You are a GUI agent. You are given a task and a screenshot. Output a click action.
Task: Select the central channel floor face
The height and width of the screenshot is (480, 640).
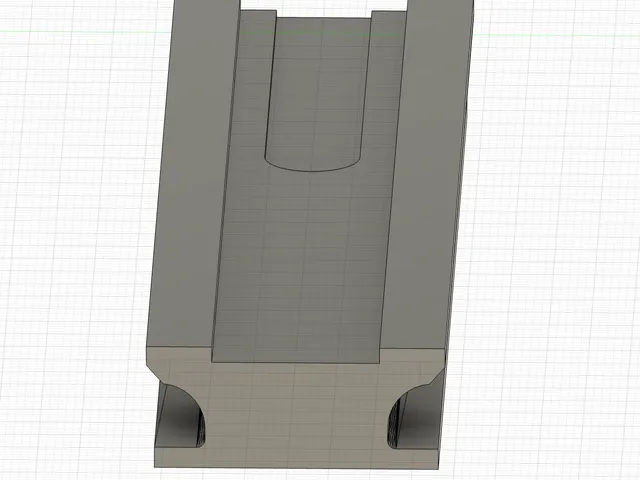(302, 261)
